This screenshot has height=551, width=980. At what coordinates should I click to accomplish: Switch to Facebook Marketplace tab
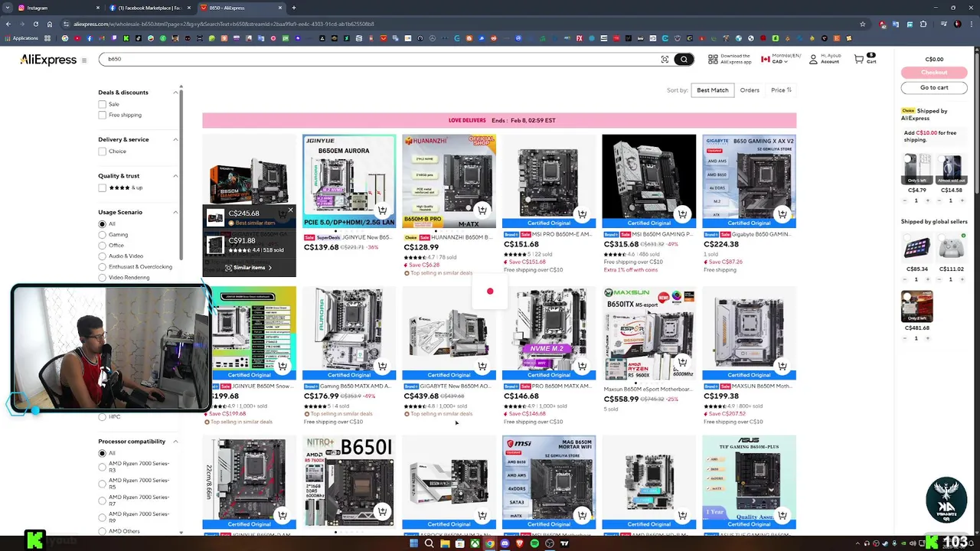[149, 8]
